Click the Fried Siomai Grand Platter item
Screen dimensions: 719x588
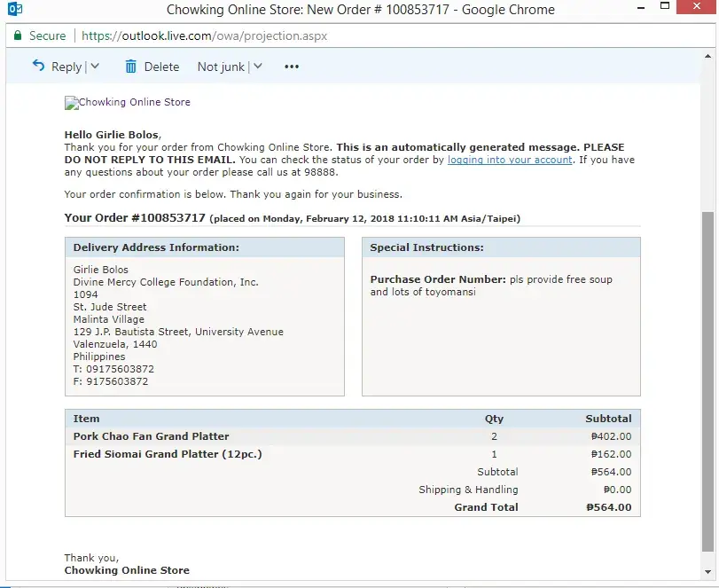(168, 454)
